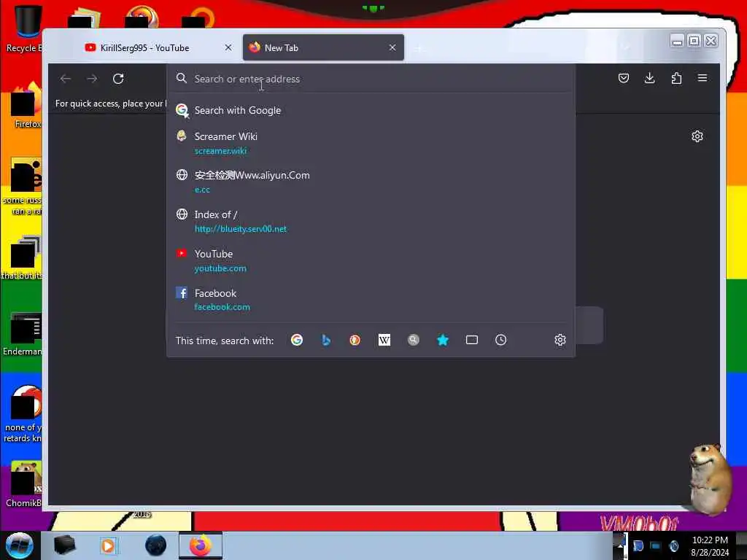Open the dark globe taskbar icon

pos(156,545)
